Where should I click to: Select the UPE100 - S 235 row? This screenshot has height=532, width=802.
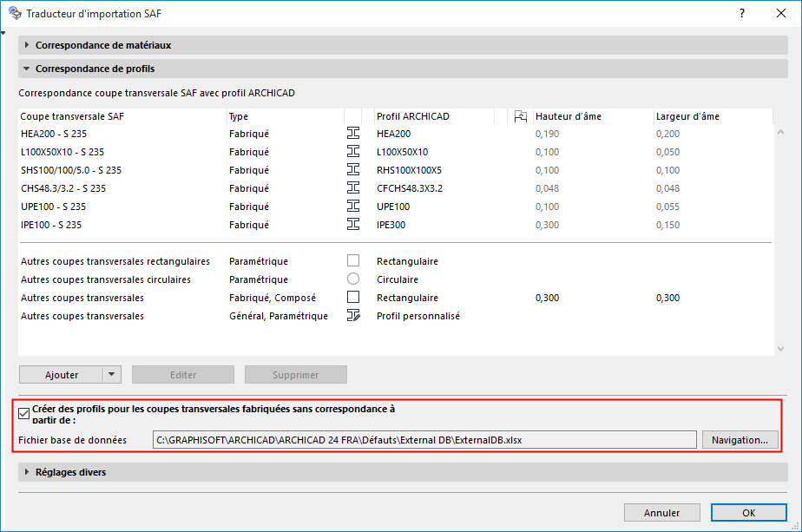395,207
